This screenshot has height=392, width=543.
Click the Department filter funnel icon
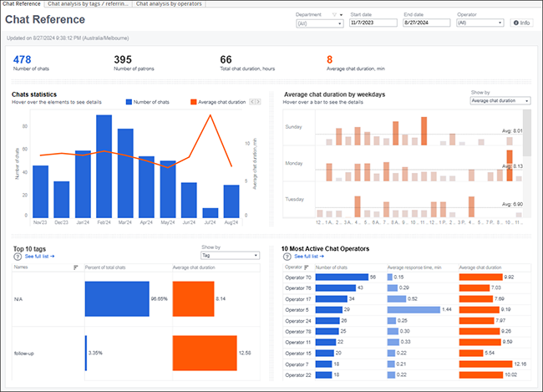pyautogui.click(x=334, y=14)
